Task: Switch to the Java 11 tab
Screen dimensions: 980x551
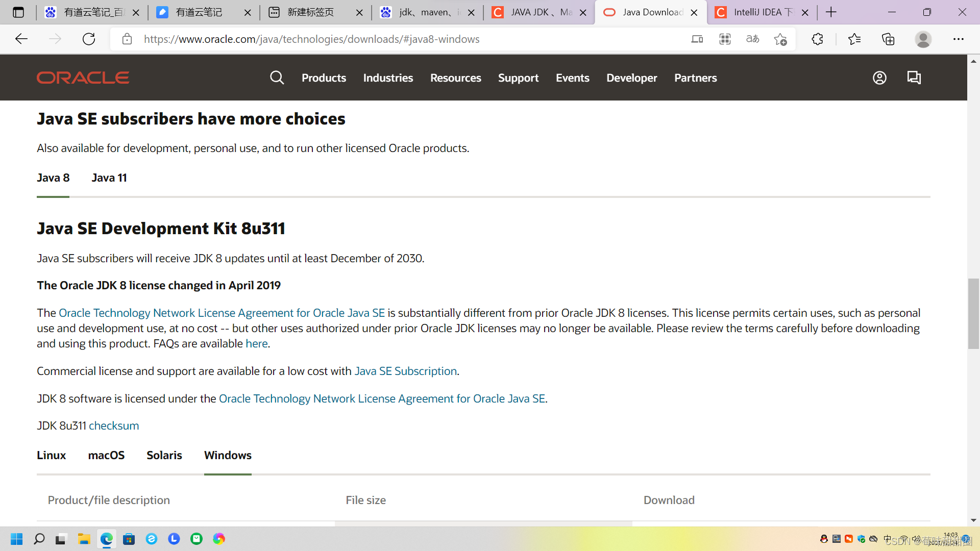Action: (x=109, y=178)
